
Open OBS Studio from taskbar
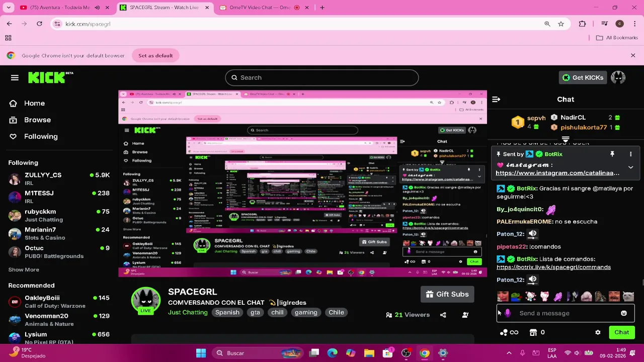(406, 353)
